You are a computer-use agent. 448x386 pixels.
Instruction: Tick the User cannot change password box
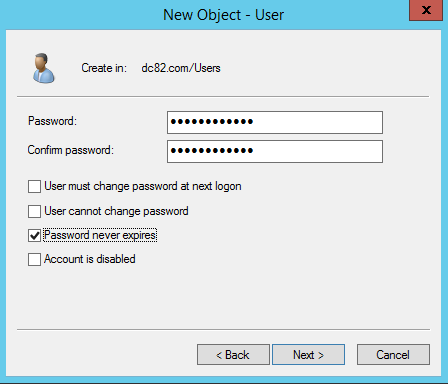tap(34, 211)
